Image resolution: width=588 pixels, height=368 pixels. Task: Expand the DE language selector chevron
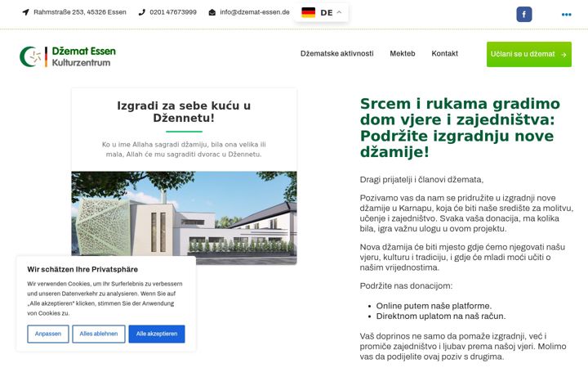(339, 12)
